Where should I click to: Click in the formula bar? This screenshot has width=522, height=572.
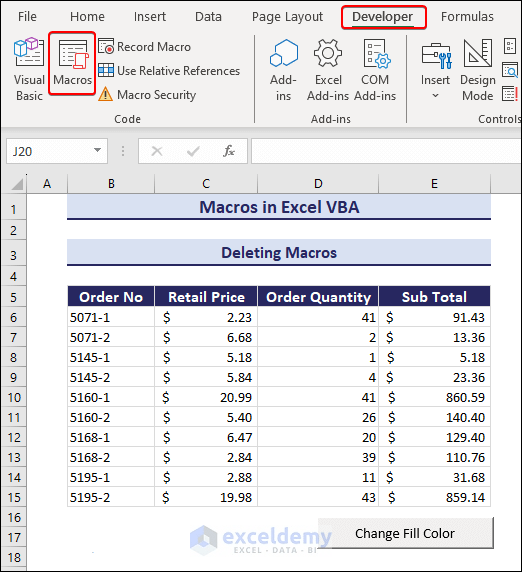click(x=387, y=151)
